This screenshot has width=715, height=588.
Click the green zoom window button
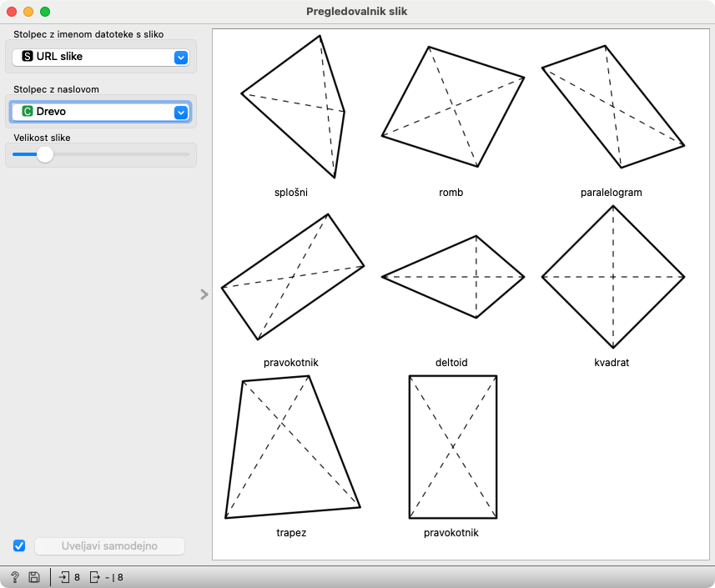(45, 13)
